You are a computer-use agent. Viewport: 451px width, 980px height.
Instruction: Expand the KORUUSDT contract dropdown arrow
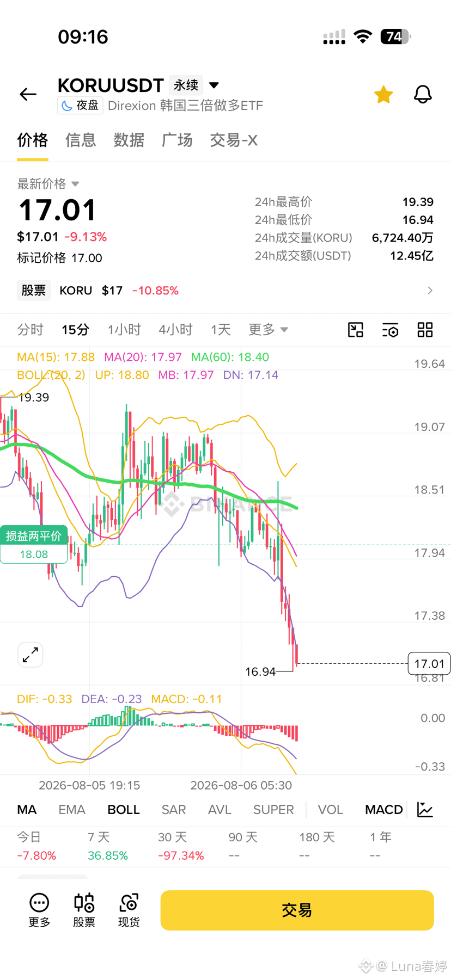[214, 85]
